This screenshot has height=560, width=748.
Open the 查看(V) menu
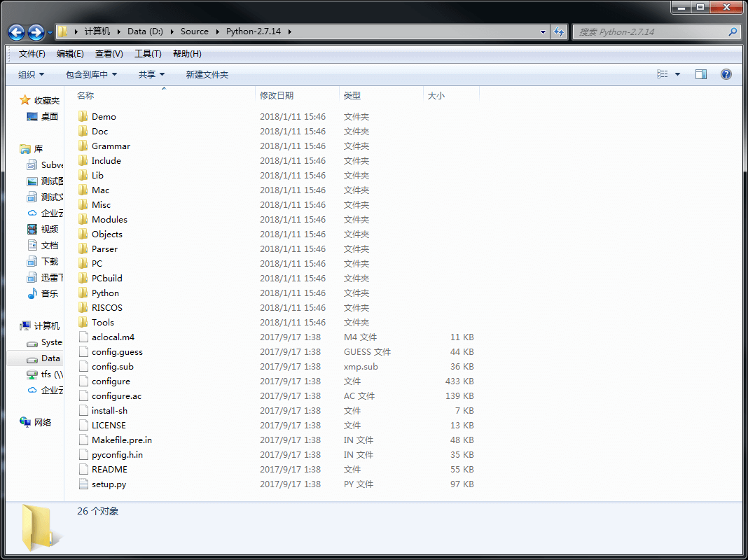pyautogui.click(x=109, y=54)
